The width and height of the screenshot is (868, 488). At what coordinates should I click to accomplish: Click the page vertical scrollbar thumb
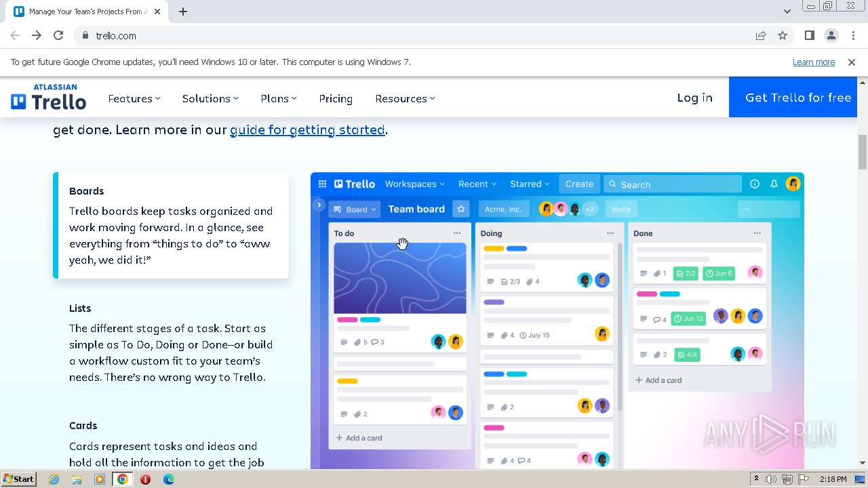click(863, 152)
